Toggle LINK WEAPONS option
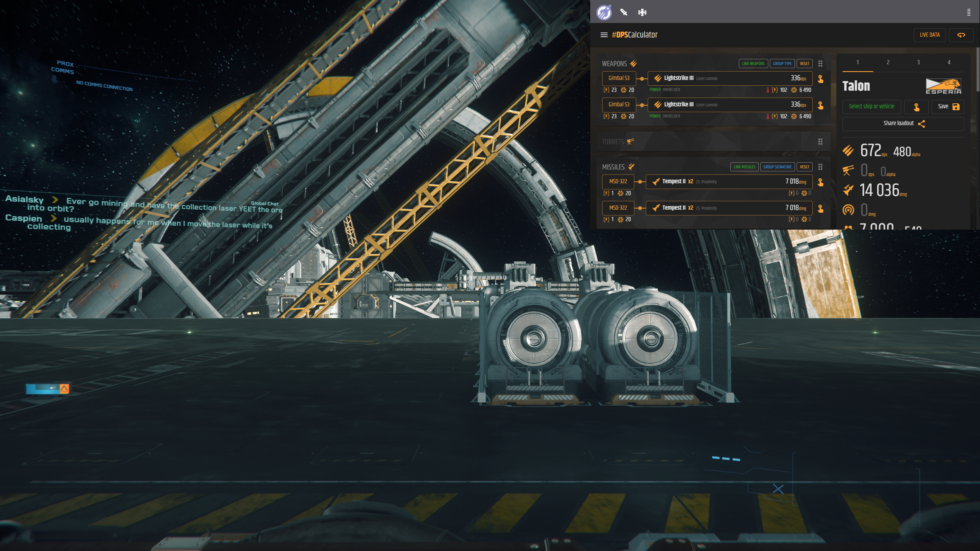 click(753, 64)
